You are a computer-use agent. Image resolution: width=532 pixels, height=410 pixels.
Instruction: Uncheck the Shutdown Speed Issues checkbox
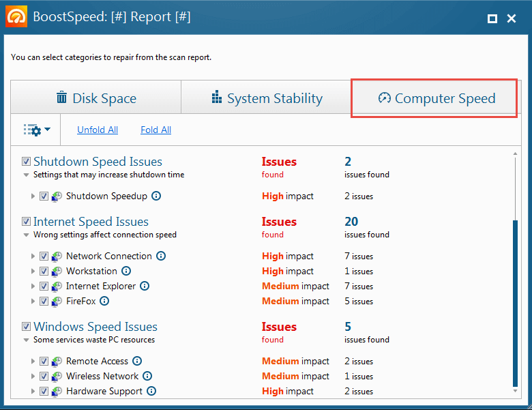[26, 161]
